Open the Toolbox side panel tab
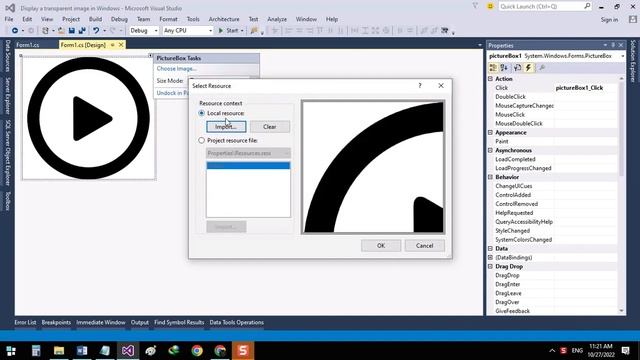The image size is (640, 360). coord(7,201)
